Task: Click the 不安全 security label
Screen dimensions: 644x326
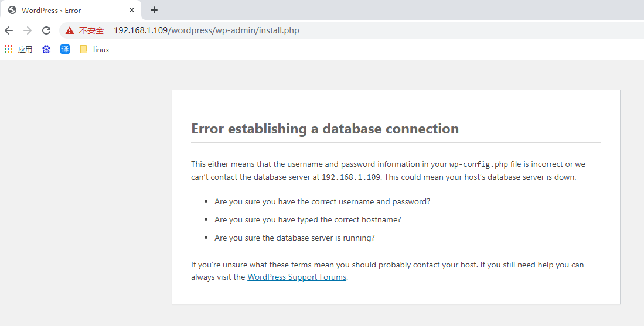Action: [91, 30]
